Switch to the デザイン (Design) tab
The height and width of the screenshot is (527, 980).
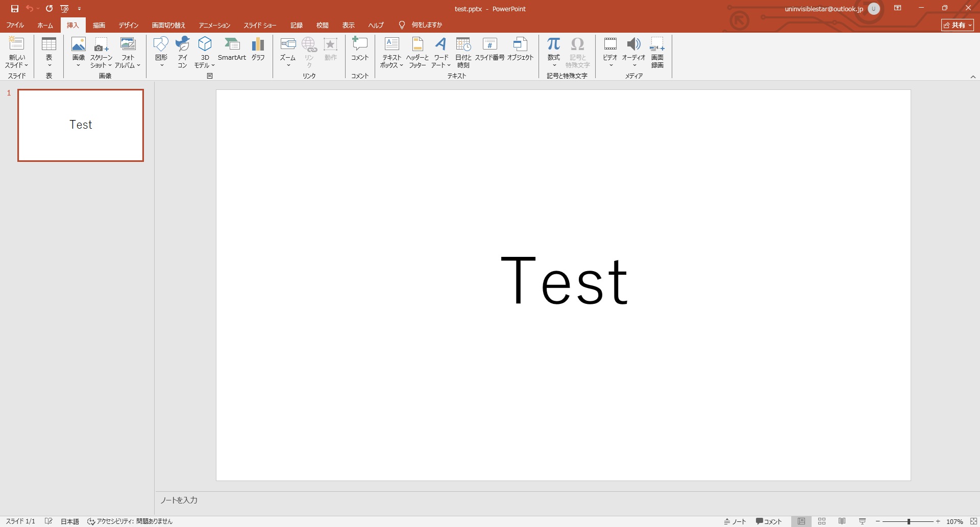click(x=129, y=25)
